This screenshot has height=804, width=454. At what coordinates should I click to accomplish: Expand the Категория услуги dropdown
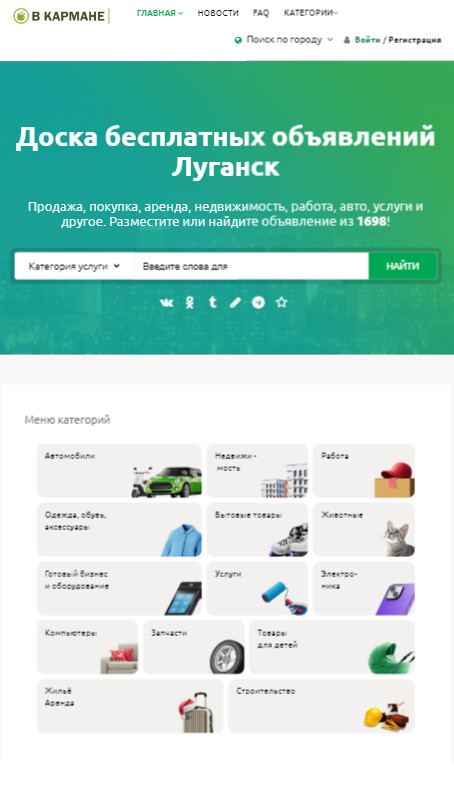(x=74, y=266)
